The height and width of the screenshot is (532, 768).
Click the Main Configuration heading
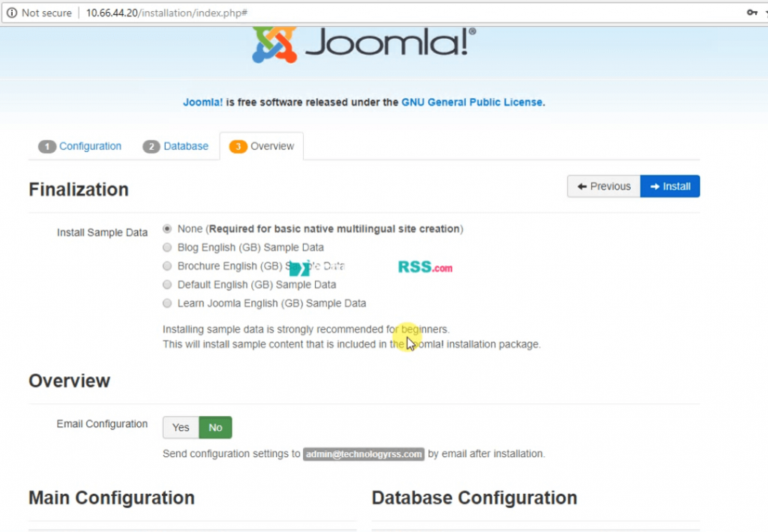click(x=112, y=498)
